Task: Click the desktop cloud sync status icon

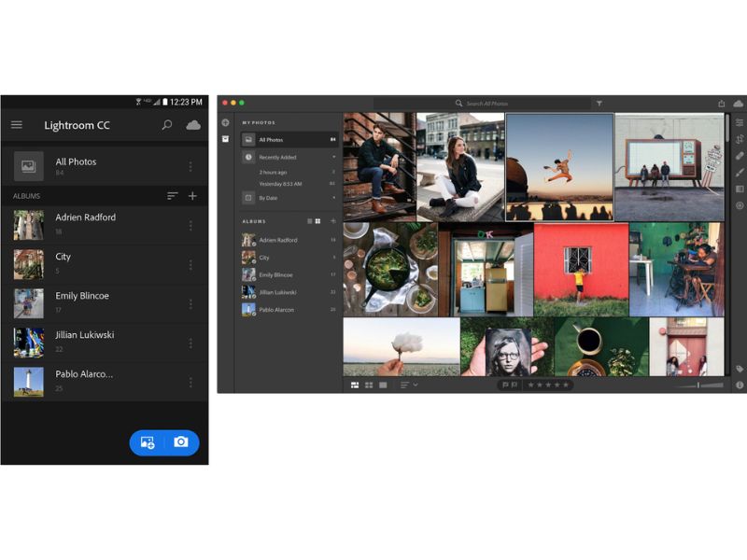Action: (x=739, y=104)
